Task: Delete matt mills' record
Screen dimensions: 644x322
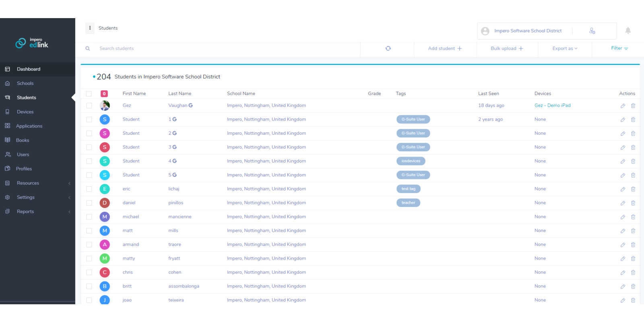Action: [633, 231]
